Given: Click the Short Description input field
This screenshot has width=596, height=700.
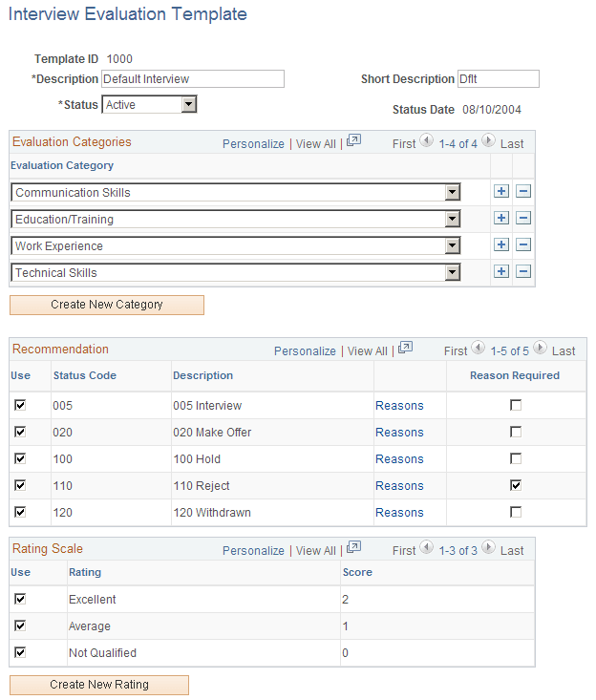Looking at the screenshot, I should 498,79.
